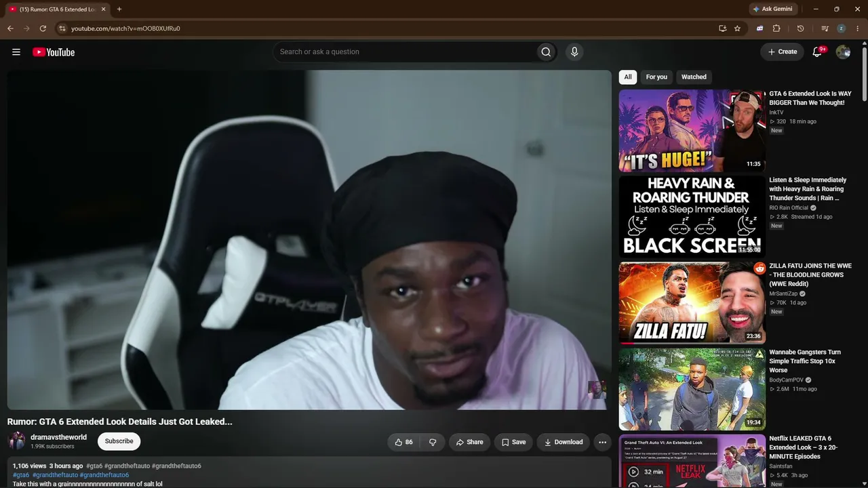
Task: Click the install app icon in address bar
Action: 723,28
